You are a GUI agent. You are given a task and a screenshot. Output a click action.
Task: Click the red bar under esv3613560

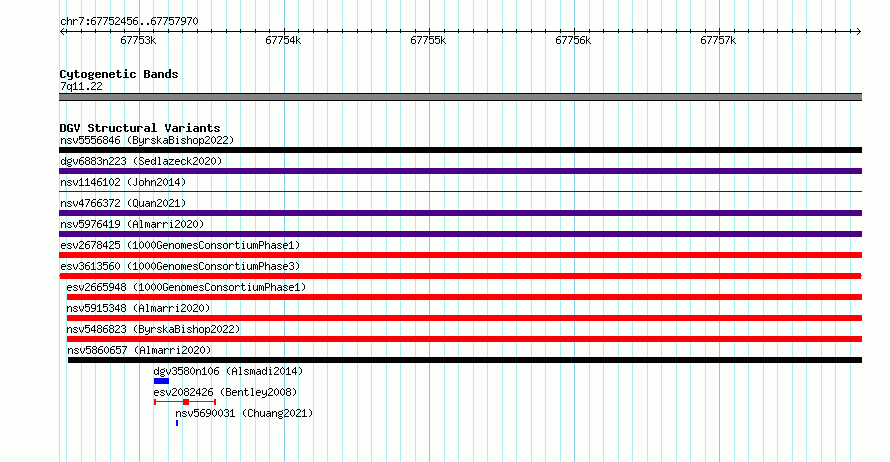pyautogui.click(x=460, y=276)
